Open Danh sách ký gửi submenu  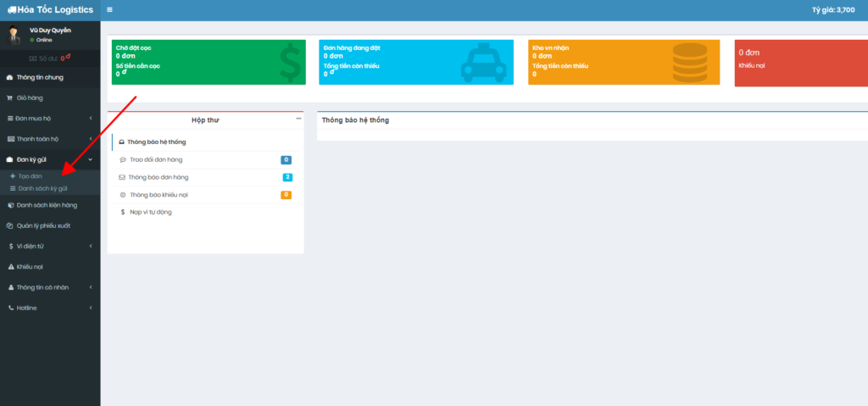[50, 188]
